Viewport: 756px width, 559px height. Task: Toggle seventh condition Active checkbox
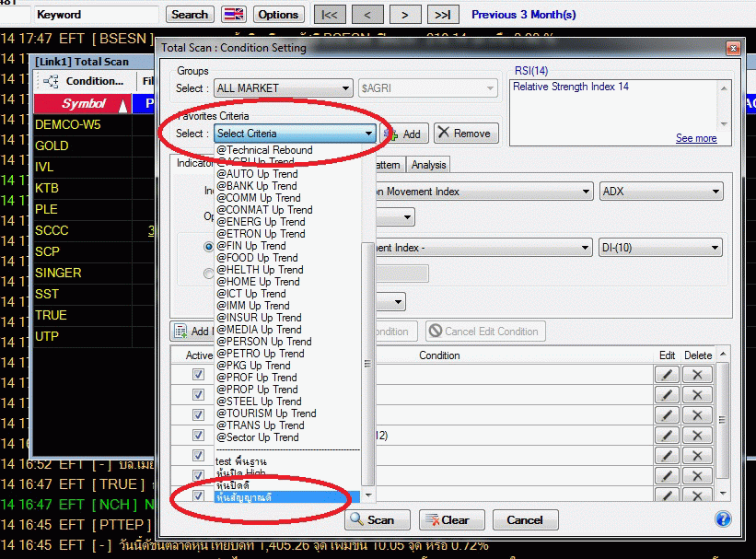click(x=198, y=495)
